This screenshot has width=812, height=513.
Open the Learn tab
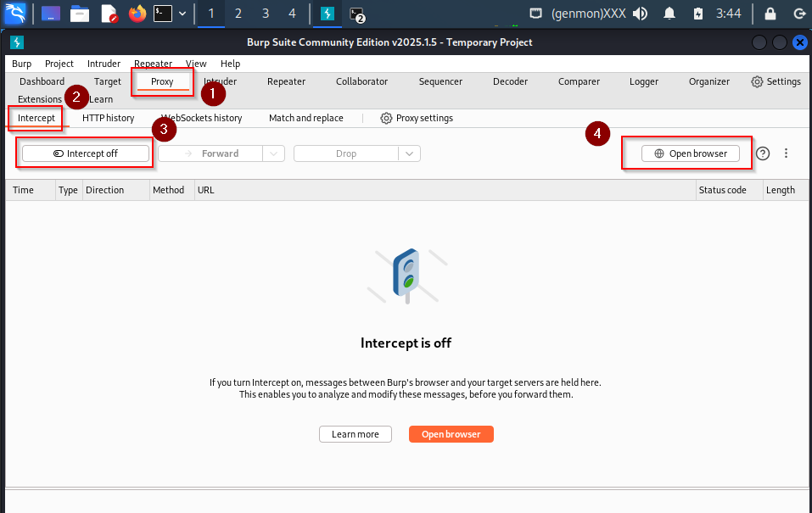(101, 99)
